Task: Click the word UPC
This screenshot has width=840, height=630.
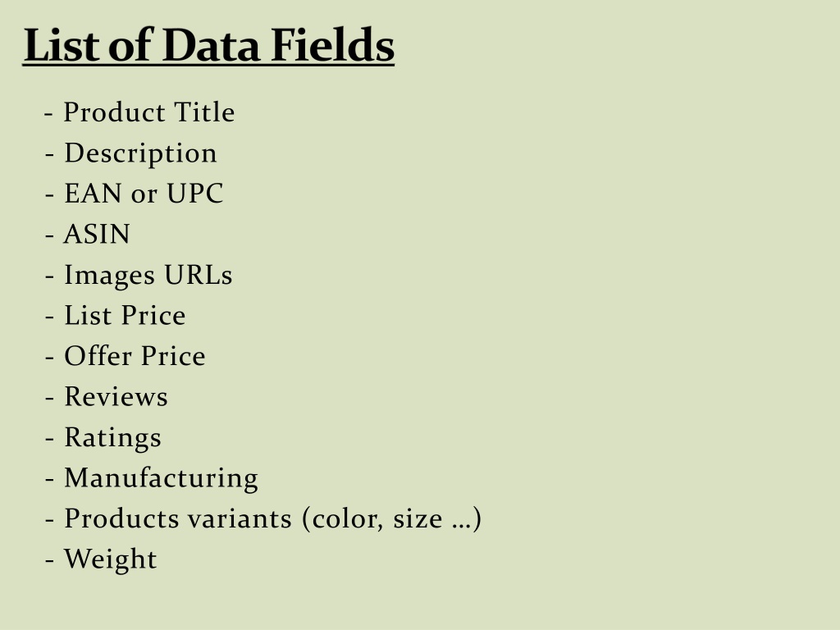Action: pyautogui.click(x=195, y=194)
